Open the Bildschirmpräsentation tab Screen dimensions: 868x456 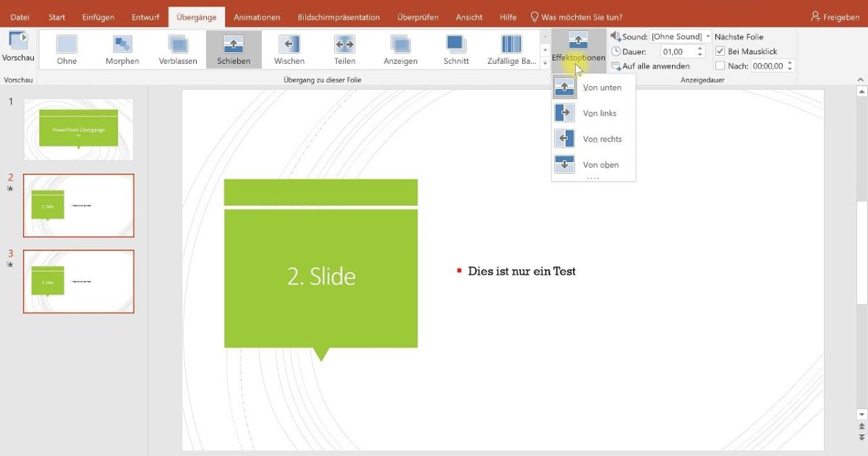point(339,17)
